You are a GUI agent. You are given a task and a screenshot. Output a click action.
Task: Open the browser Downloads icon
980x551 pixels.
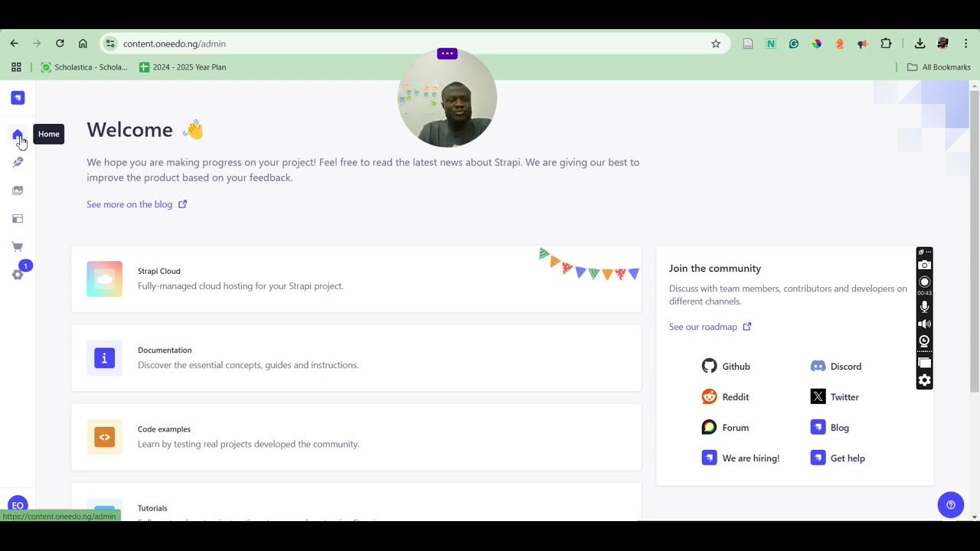(x=920, y=44)
